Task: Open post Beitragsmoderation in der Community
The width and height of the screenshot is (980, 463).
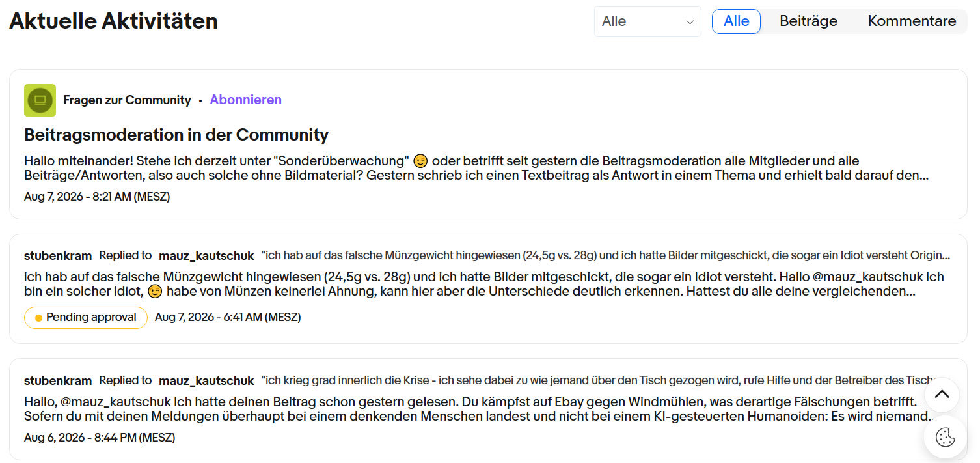Action: pyautogui.click(x=176, y=135)
